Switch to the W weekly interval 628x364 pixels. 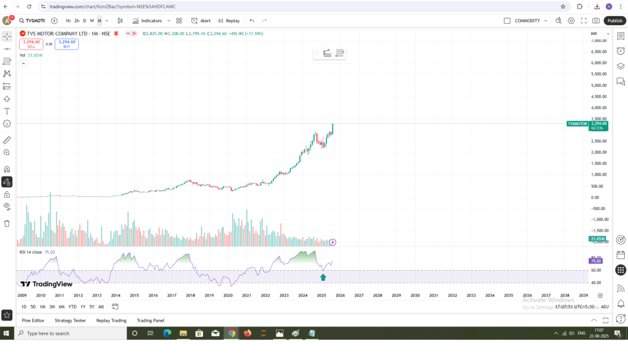point(92,21)
